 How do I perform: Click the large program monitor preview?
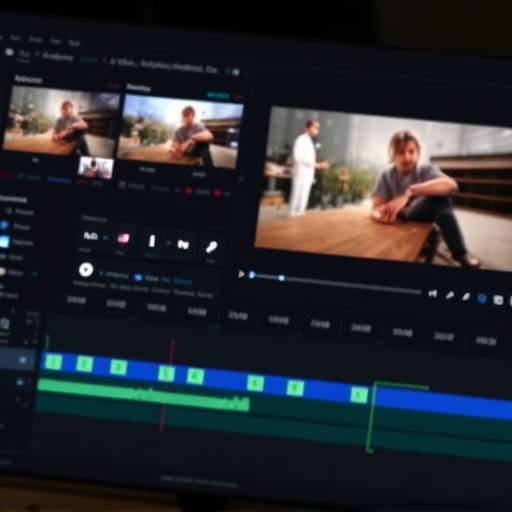point(383,188)
